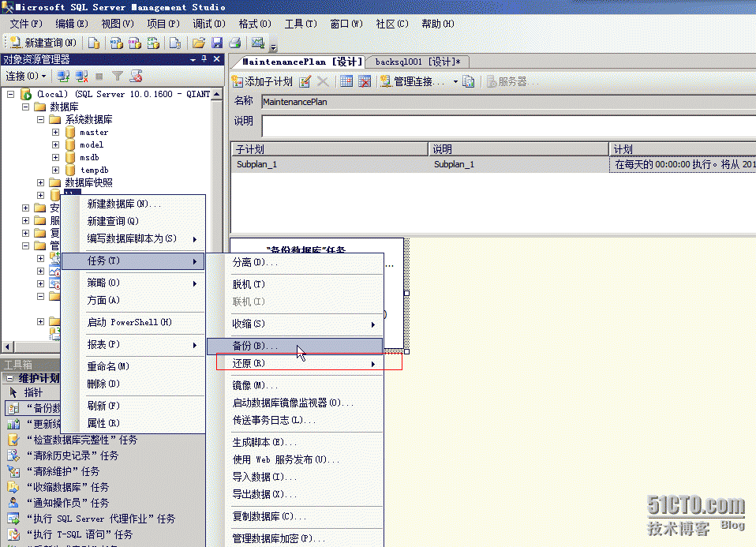
Task: Collapse the 数据库 folder node
Action: [x=26, y=107]
